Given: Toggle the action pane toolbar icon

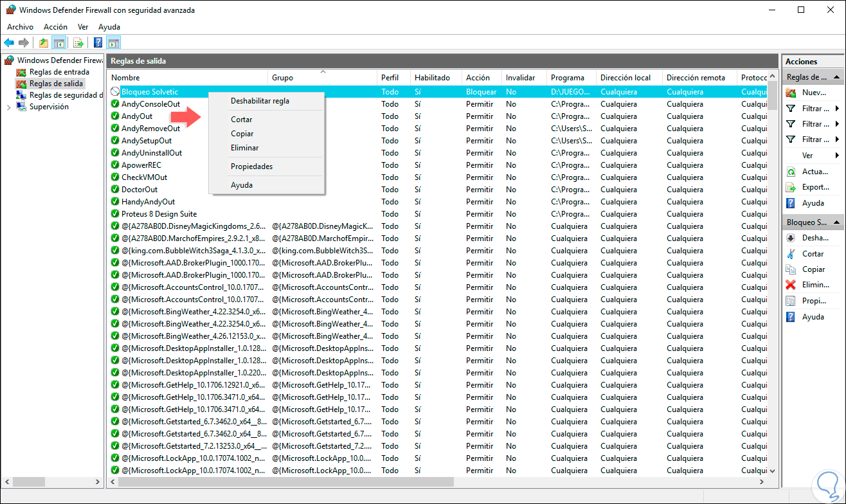Looking at the screenshot, I should [x=113, y=43].
